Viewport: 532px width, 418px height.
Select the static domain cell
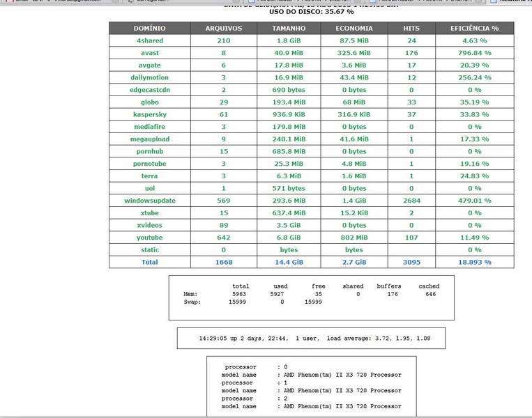(x=150, y=250)
